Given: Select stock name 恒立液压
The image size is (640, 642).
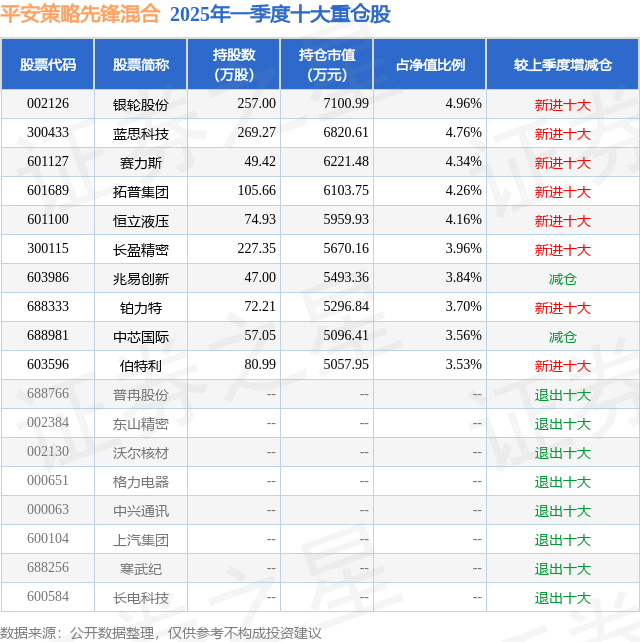Looking at the screenshot, I should (x=141, y=221).
